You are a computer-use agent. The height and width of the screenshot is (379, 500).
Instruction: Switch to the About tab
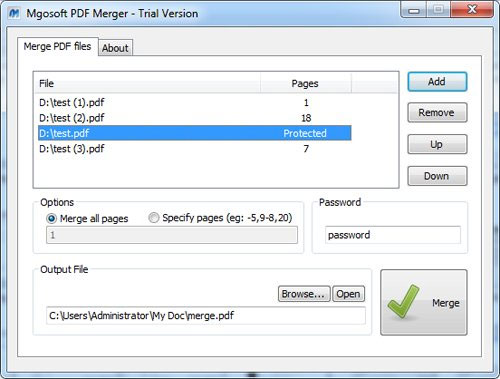coord(115,48)
